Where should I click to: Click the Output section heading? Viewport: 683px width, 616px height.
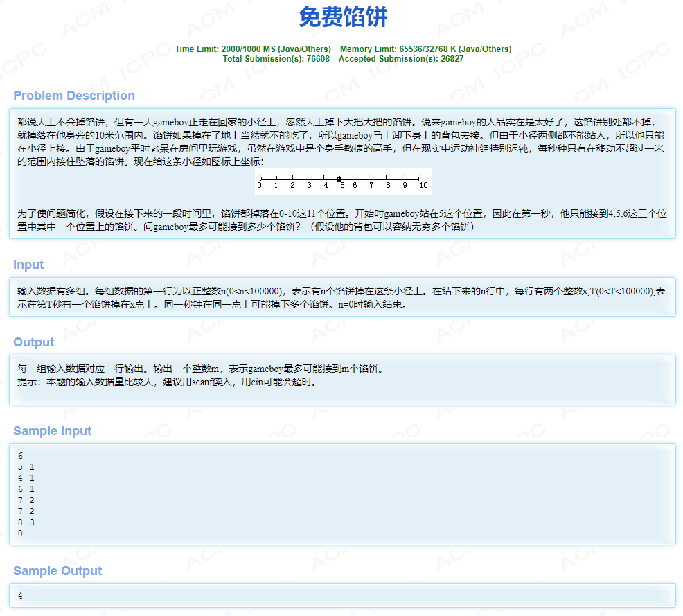[33, 342]
